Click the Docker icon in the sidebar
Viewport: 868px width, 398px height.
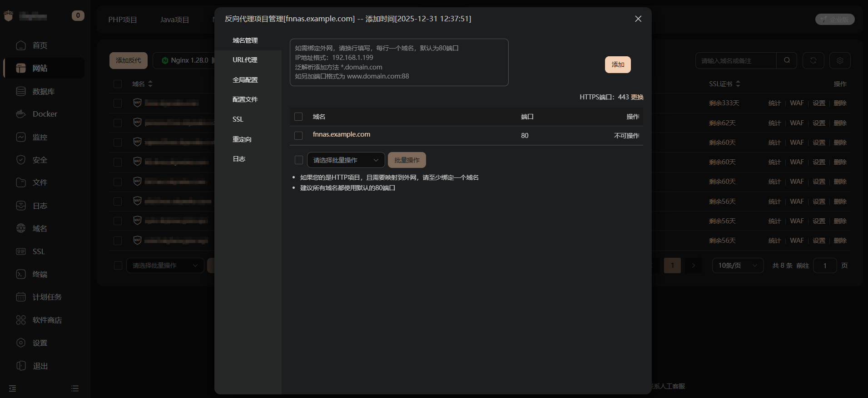point(21,114)
